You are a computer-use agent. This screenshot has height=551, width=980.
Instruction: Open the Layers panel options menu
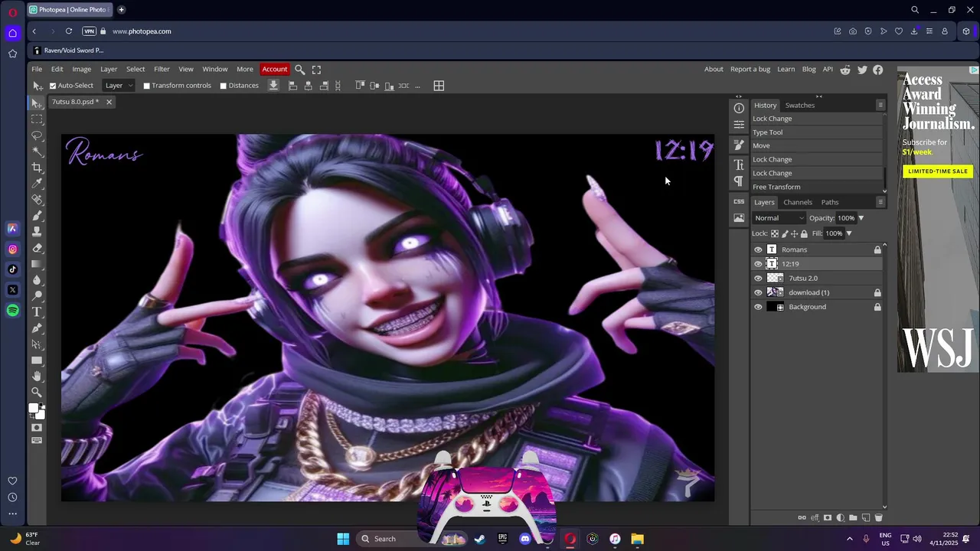click(880, 202)
